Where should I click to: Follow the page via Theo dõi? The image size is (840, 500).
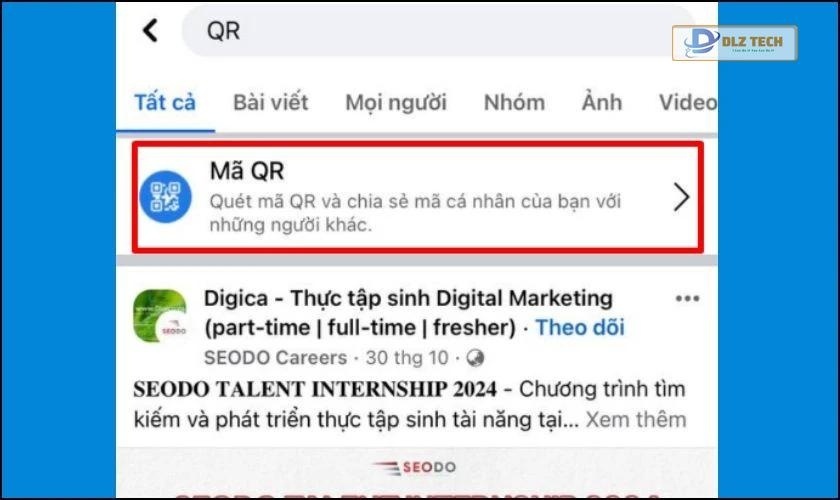580,327
